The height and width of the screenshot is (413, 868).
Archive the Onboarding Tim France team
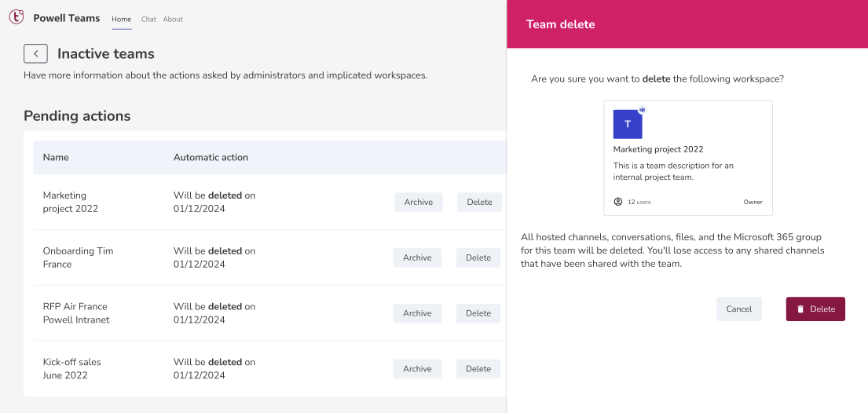click(x=417, y=258)
